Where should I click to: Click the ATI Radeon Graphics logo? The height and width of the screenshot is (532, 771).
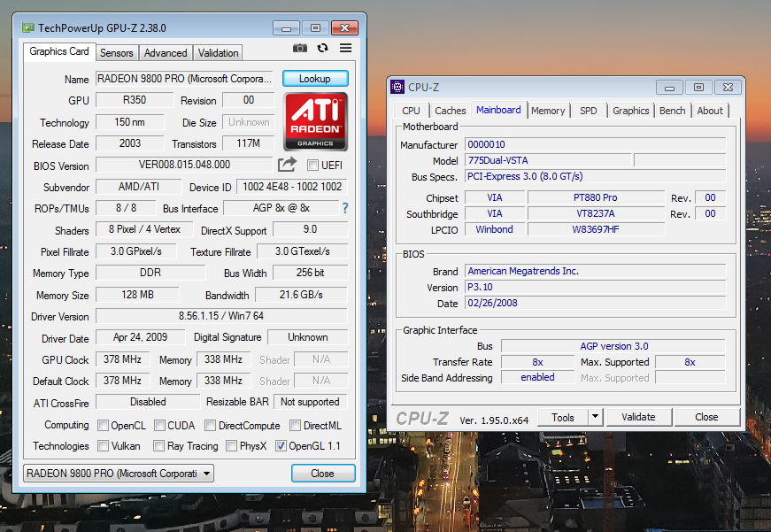click(x=315, y=121)
